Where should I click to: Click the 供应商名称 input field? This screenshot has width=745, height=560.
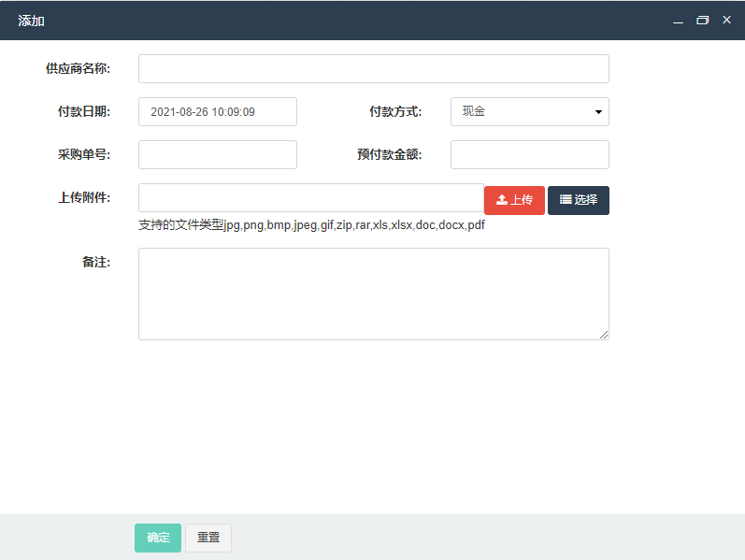(374, 69)
